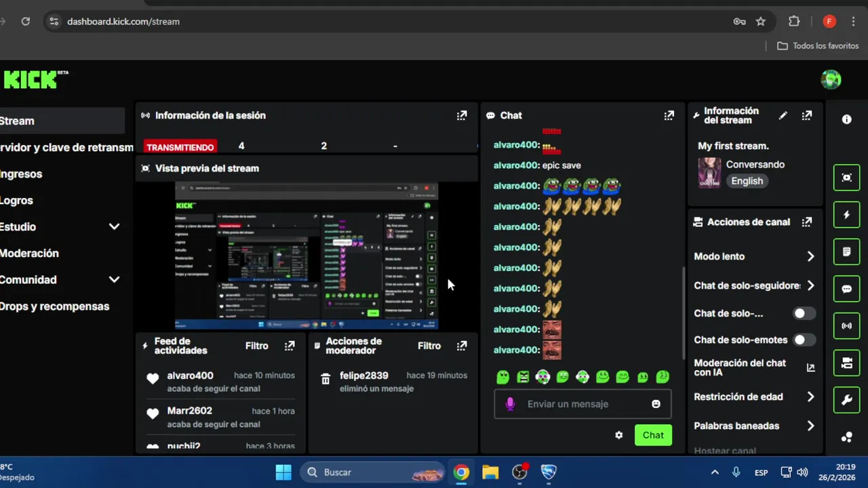
Task: Select Marr2602 in the activity feed
Action: [x=190, y=411]
